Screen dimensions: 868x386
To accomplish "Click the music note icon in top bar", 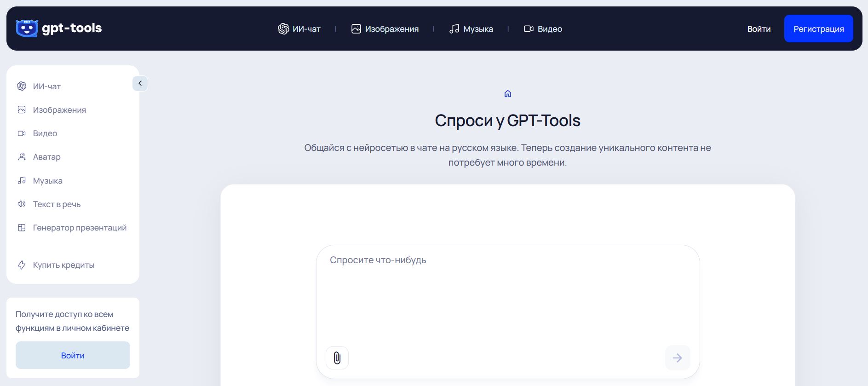I will pyautogui.click(x=454, y=29).
